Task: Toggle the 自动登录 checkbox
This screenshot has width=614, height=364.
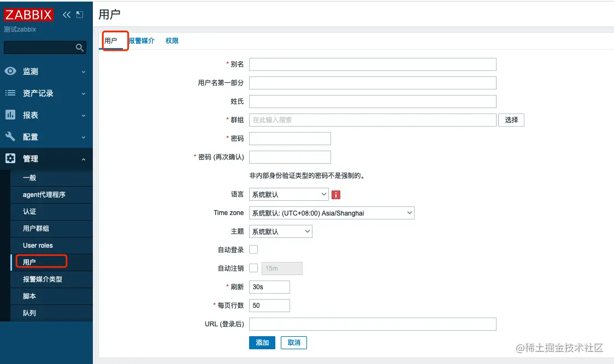Action: tap(254, 249)
